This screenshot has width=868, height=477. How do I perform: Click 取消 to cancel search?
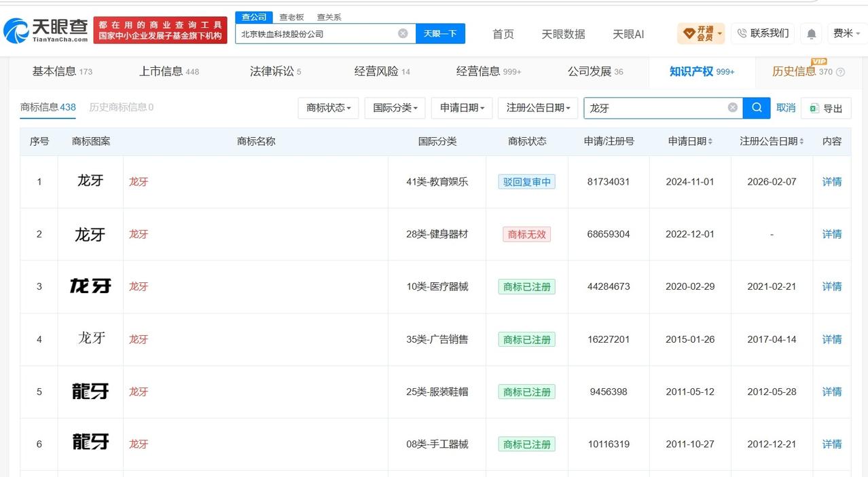786,107
